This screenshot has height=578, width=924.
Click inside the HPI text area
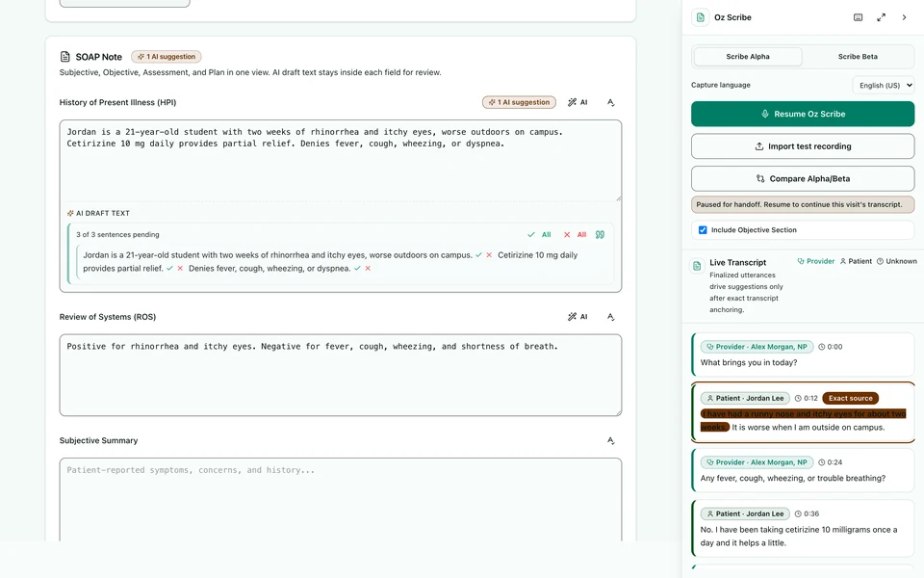(x=340, y=160)
